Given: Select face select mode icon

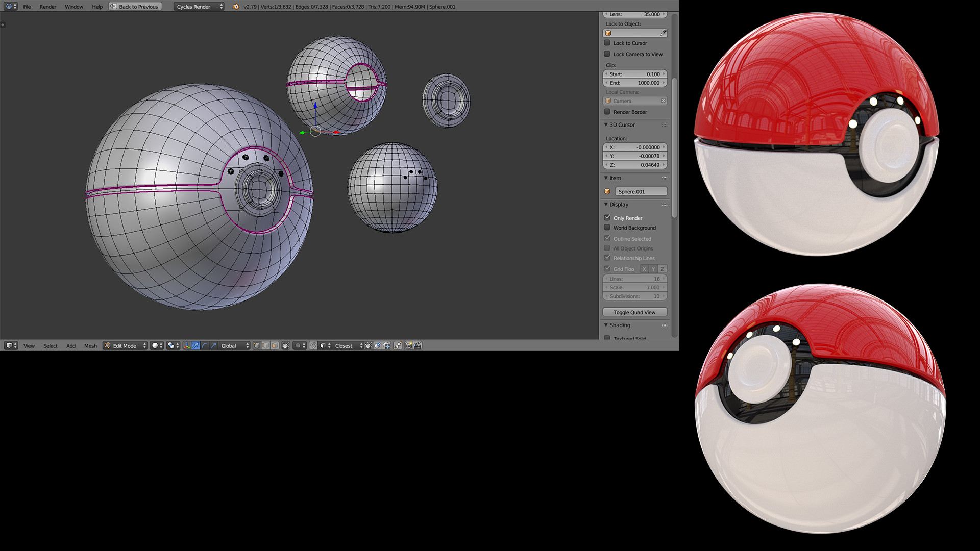Looking at the screenshot, I should click(275, 346).
